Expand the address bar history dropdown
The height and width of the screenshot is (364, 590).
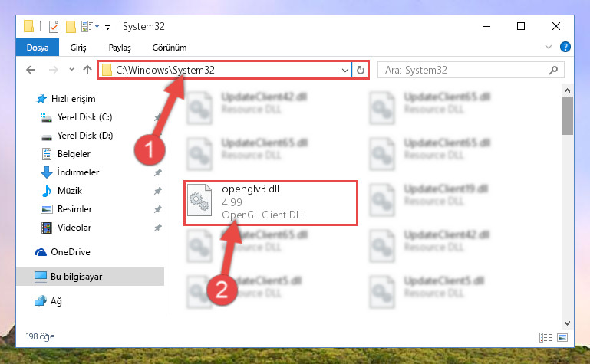[x=344, y=71]
